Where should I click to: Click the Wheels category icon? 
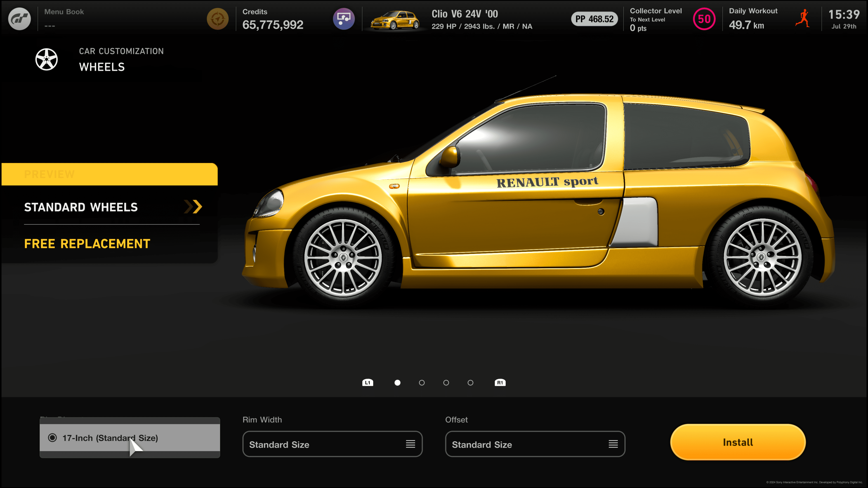[x=47, y=59]
